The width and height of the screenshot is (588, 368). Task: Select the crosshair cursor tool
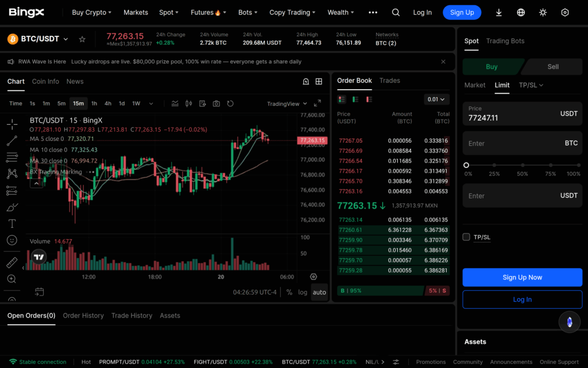click(12, 124)
